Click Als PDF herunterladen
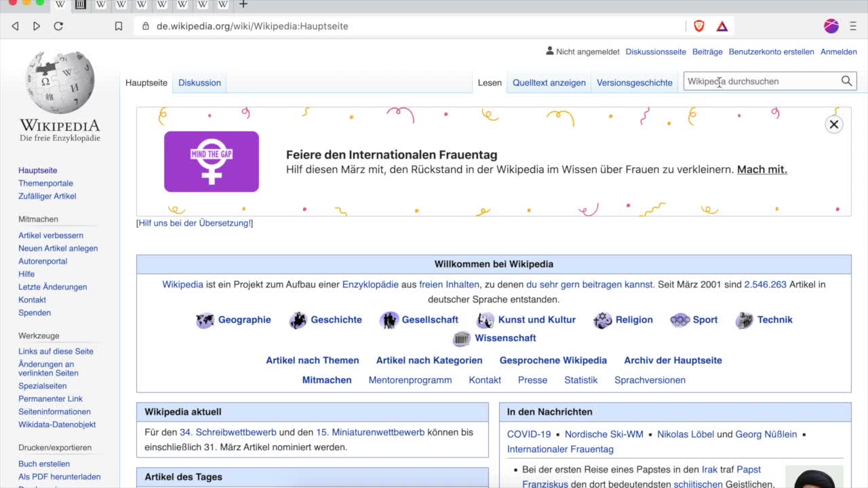 click(59, 476)
